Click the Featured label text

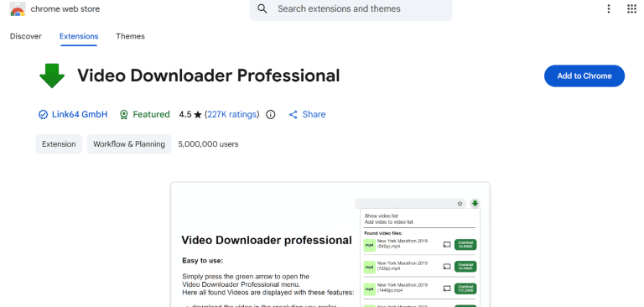[x=151, y=115]
